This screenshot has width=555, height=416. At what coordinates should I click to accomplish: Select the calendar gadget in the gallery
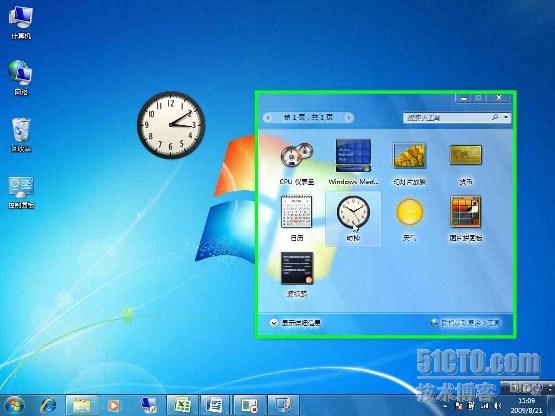pos(297,218)
